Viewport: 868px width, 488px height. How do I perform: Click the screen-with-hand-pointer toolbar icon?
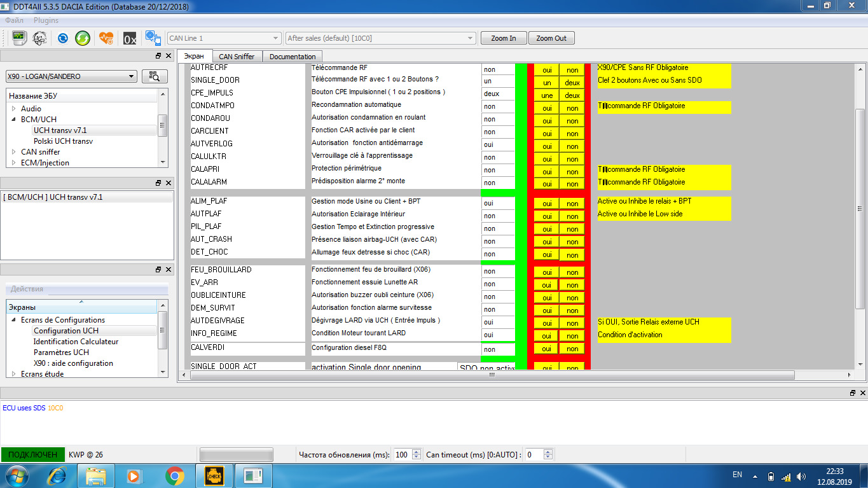coord(153,38)
